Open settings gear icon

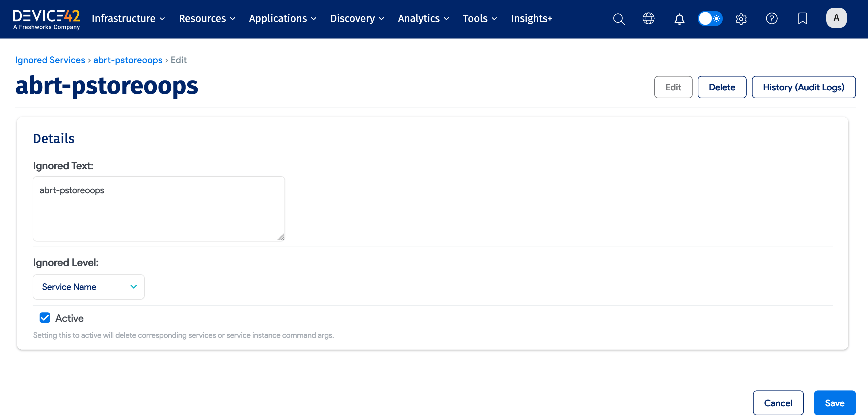tap(741, 19)
